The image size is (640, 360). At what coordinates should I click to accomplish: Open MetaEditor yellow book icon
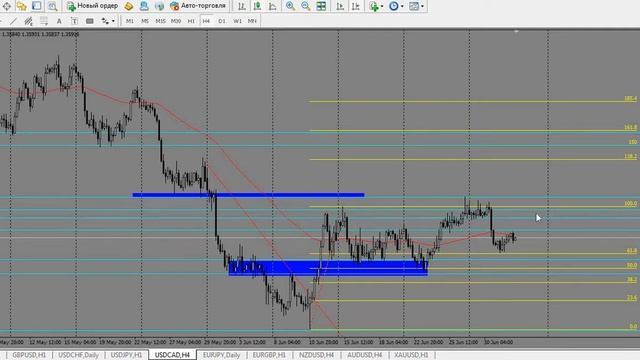coord(129,6)
